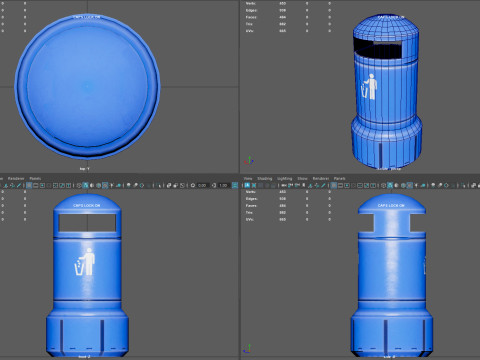The height and width of the screenshot is (360, 480).
Task: Click Wireframe on Shaded in front view toolbar
Action: click(x=99, y=185)
